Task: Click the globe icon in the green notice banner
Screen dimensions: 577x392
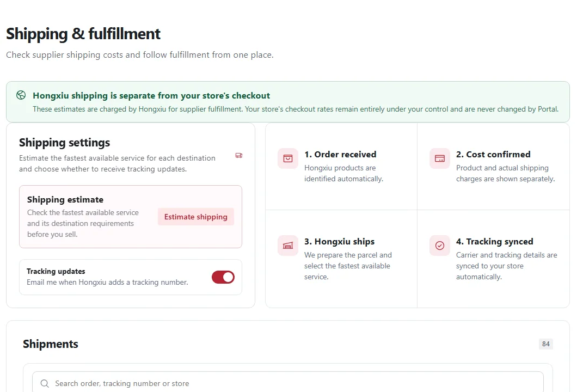Action: [21, 95]
